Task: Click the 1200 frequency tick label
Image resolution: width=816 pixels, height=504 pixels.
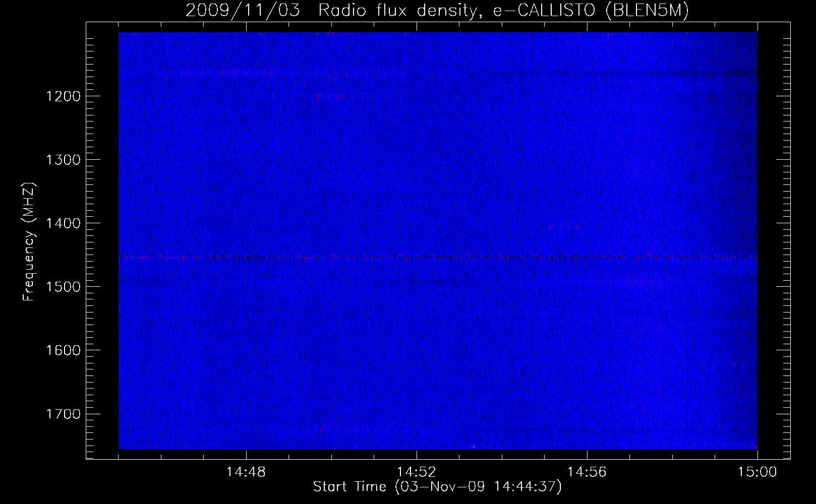Action: point(63,96)
